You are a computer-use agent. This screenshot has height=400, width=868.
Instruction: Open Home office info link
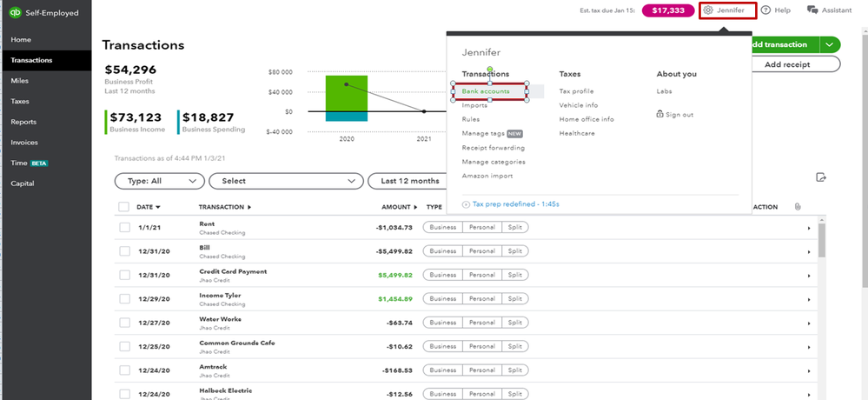586,119
